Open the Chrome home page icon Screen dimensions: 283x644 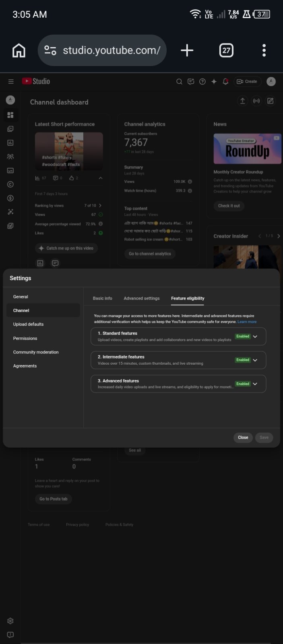click(x=19, y=50)
